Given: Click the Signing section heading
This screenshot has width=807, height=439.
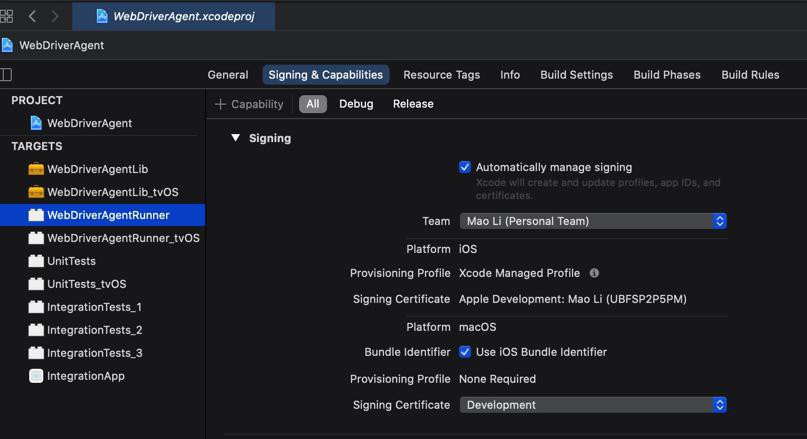Looking at the screenshot, I should pos(270,138).
